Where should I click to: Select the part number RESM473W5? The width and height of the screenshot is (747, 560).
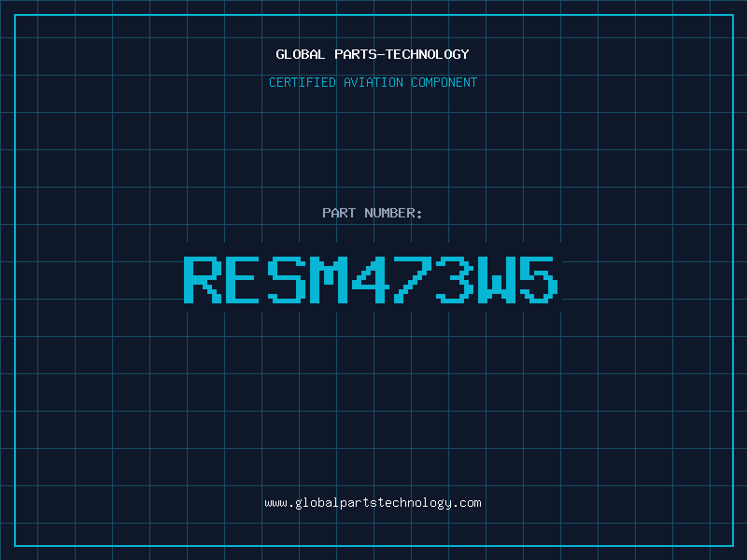tap(371, 279)
